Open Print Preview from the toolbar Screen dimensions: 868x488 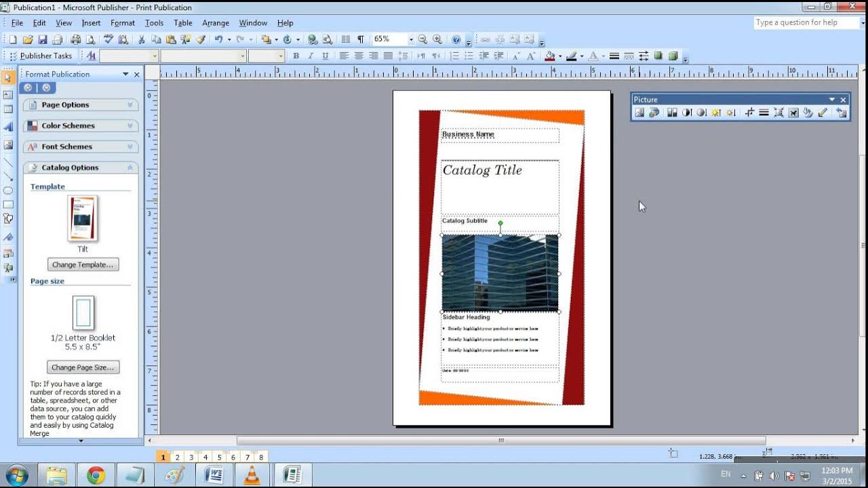(x=90, y=39)
